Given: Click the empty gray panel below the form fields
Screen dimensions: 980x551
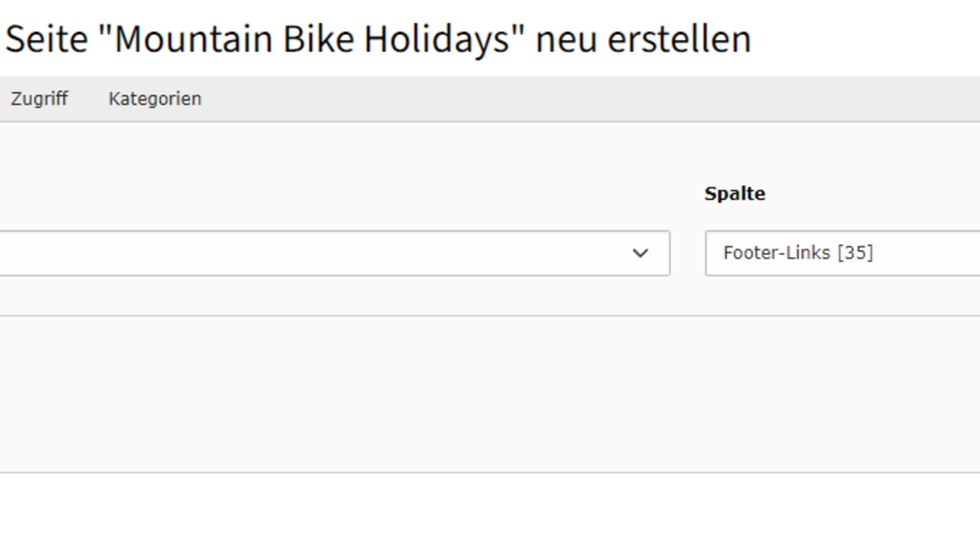Looking at the screenshot, I should coord(459,393).
